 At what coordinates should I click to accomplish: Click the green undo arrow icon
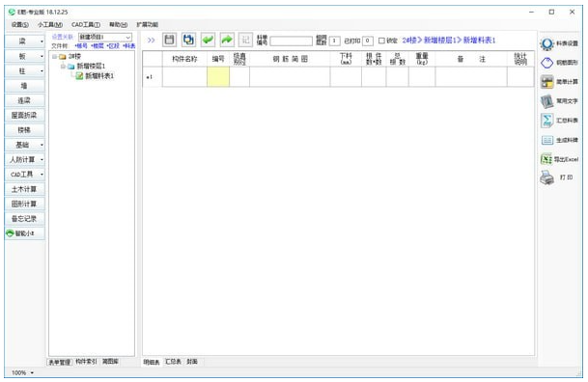click(x=208, y=40)
